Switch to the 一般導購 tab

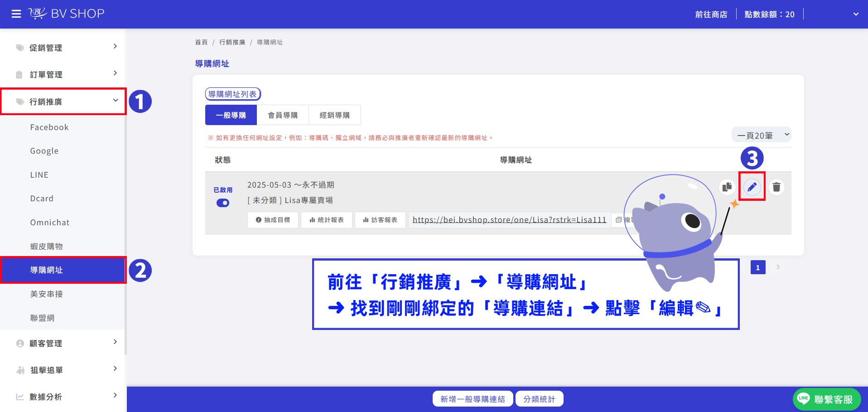(x=231, y=115)
